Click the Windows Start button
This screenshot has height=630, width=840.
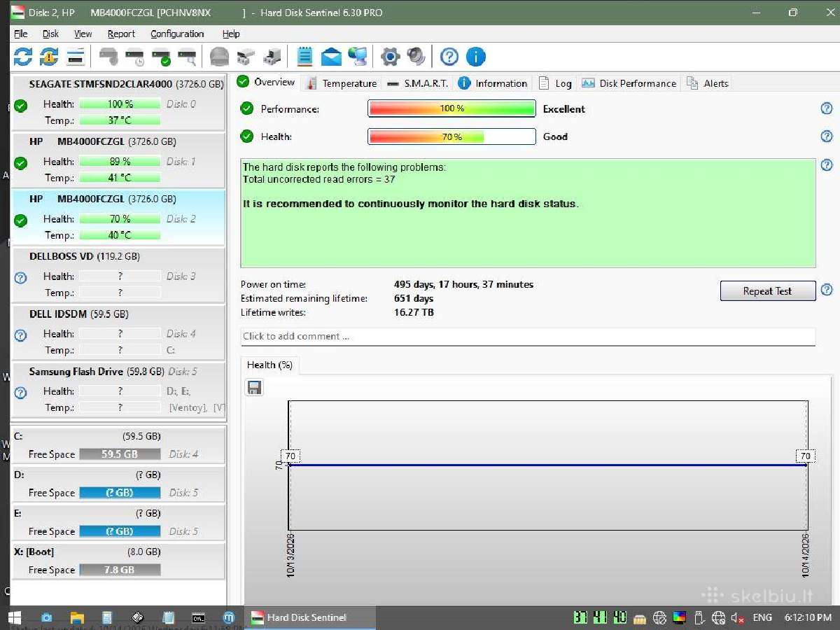tap(14, 617)
